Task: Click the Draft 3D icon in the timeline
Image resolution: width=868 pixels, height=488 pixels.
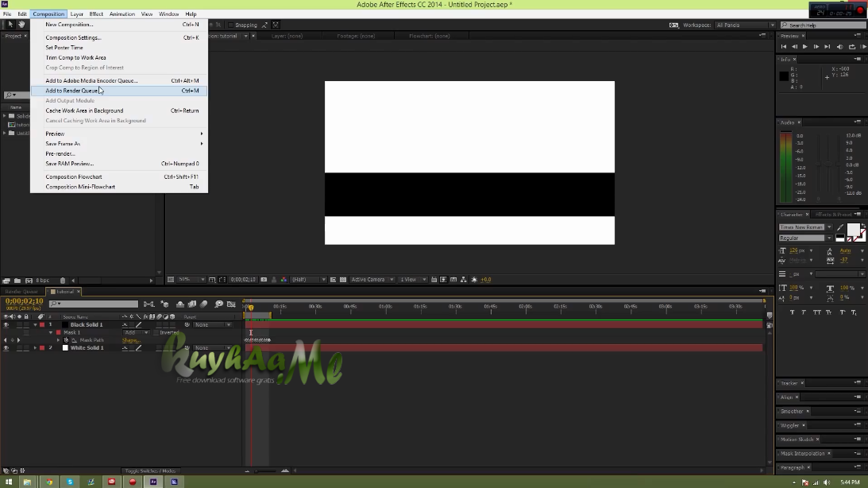Action: click(x=164, y=304)
